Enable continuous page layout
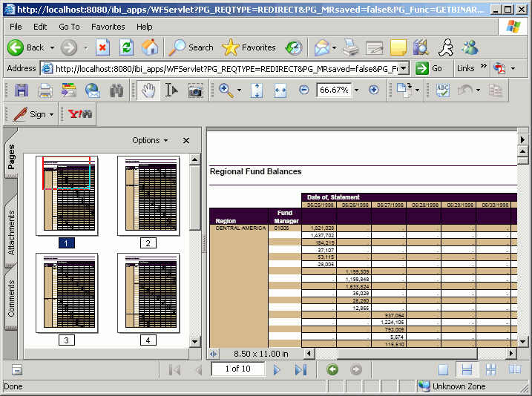This screenshot has width=532, height=396. tap(467, 369)
